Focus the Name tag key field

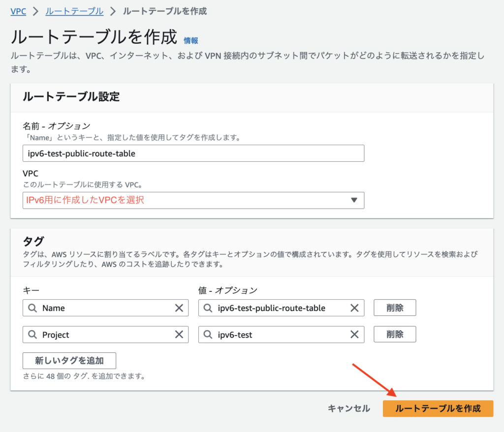click(x=105, y=308)
